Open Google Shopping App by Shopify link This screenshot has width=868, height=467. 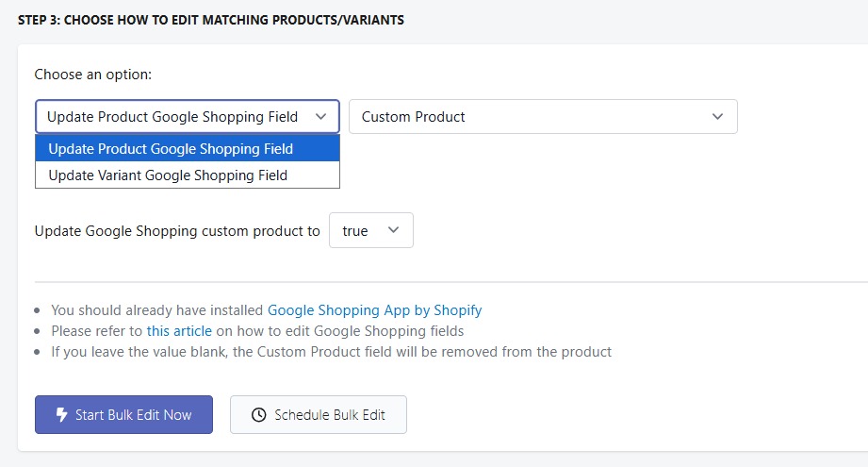coord(374,309)
